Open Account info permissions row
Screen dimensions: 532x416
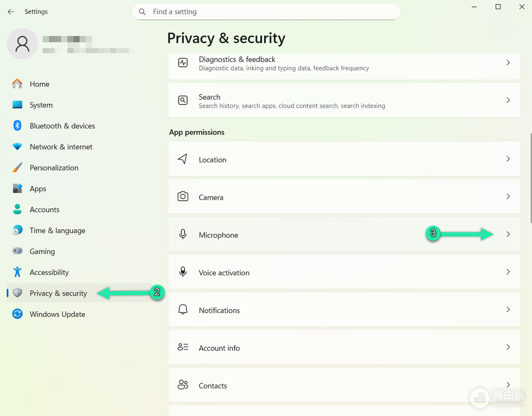[x=344, y=347]
